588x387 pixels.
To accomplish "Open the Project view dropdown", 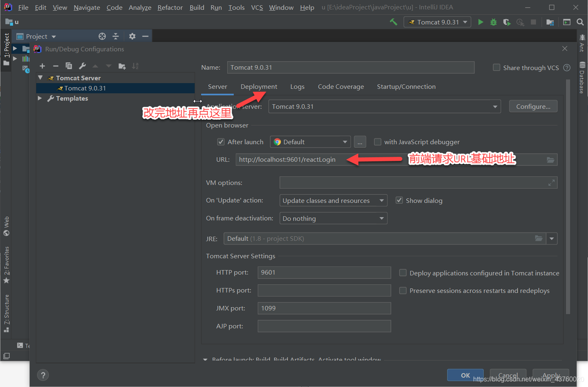I will 36,36.
